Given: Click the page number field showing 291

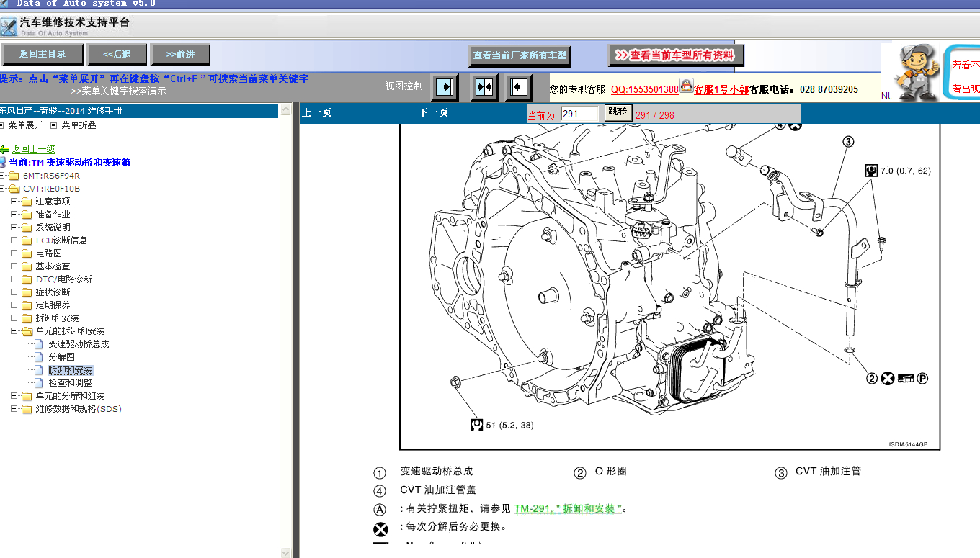Looking at the screenshot, I should [580, 114].
